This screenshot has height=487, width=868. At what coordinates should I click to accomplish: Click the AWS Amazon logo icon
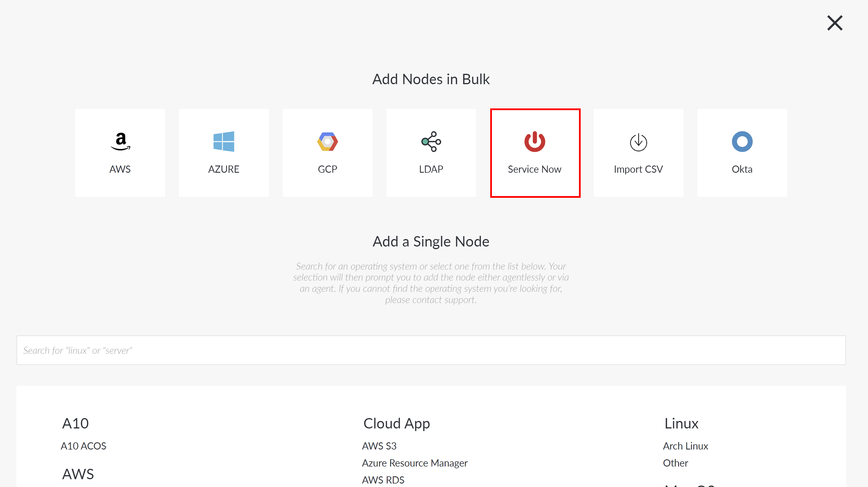pyautogui.click(x=120, y=142)
